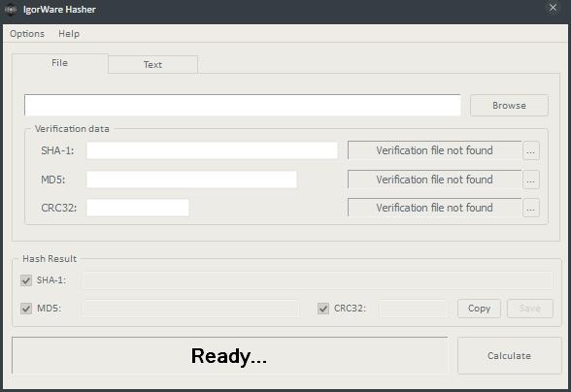Click the 'Verification data' group label

[72, 129]
